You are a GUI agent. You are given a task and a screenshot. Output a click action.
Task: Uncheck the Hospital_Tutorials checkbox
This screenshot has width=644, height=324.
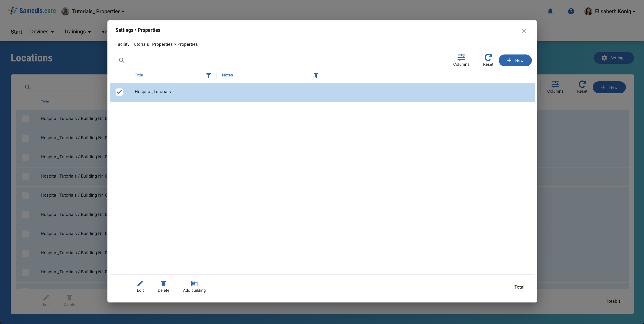(119, 92)
